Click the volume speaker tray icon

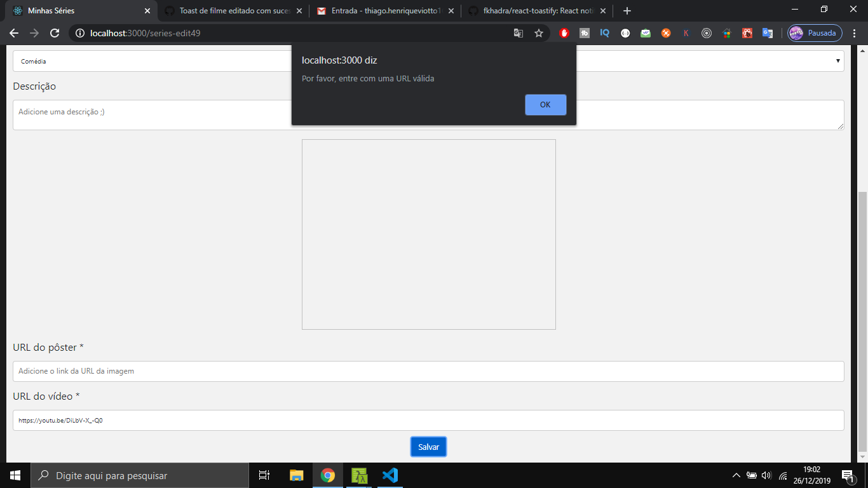766,475
